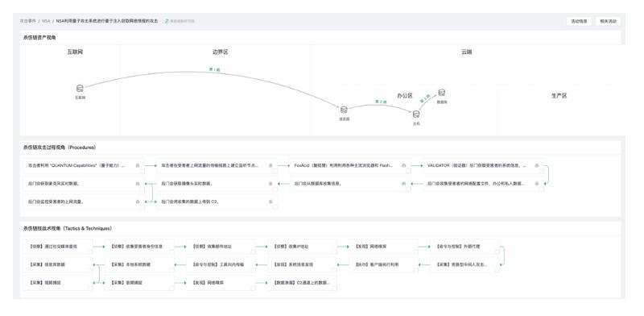Expand the truncated 【数据渗漏】C2通道 technique card
644x316 pixels.
pyautogui.click(x=302, y=283)
